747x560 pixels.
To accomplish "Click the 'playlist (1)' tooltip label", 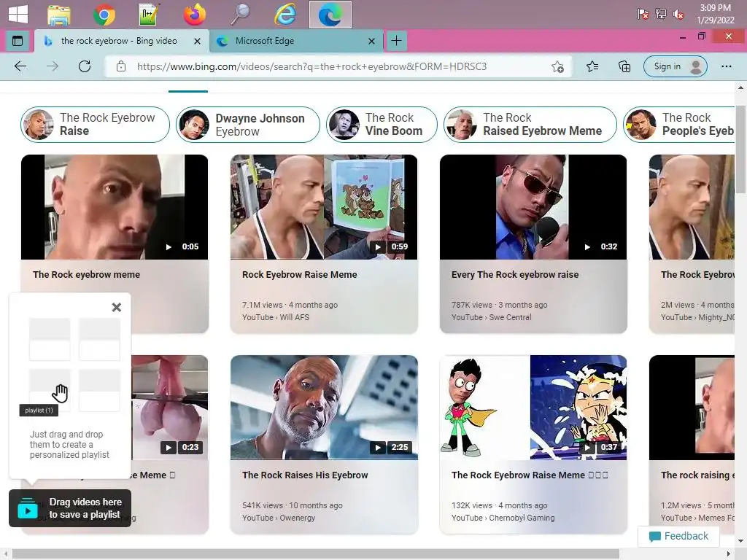I will (39, 411).
